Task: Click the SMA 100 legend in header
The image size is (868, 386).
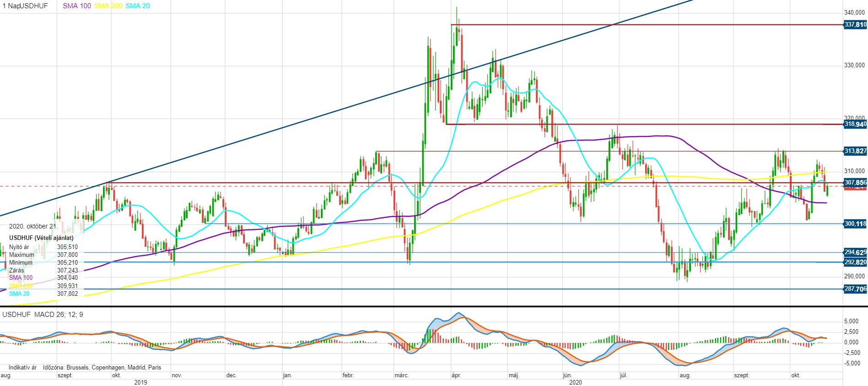Action: 77,6
